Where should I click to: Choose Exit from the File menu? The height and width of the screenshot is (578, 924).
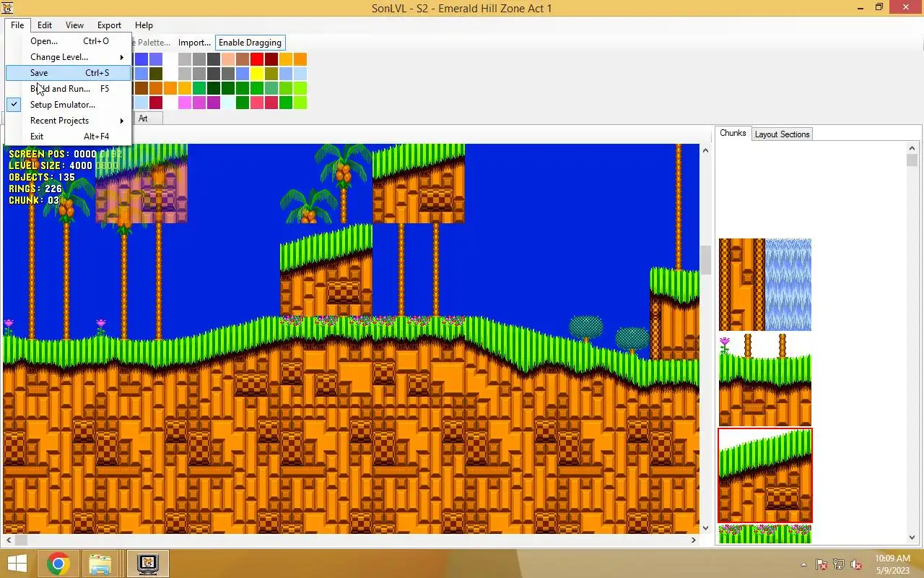69,137
